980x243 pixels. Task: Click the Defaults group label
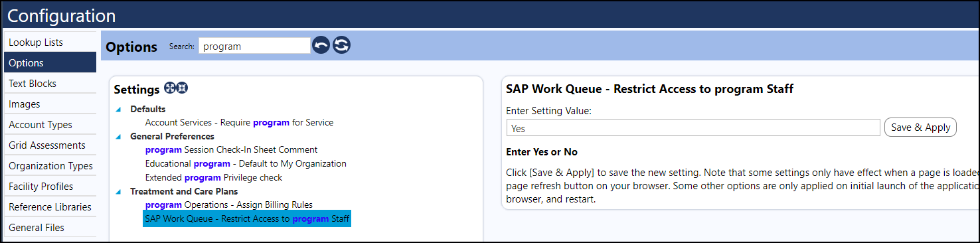147,109
